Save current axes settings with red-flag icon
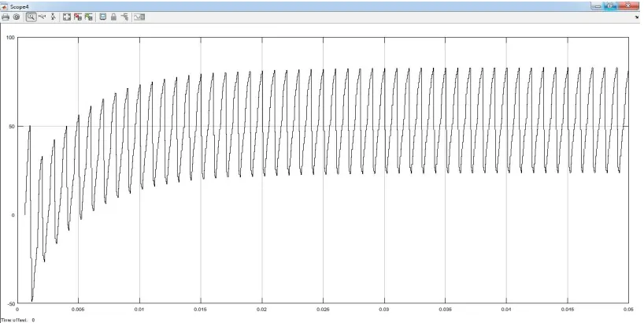This screenshot has height=323, width=644. point(78,17)
